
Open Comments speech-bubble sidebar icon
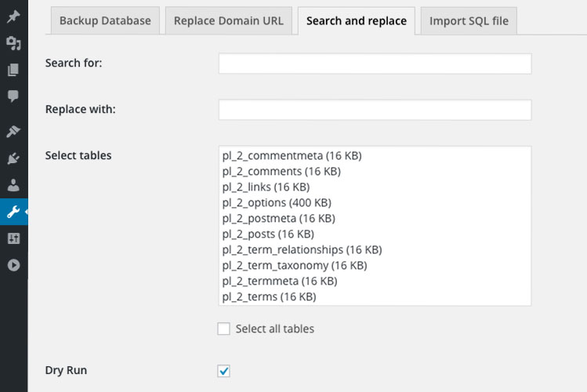tap(13, 96)
